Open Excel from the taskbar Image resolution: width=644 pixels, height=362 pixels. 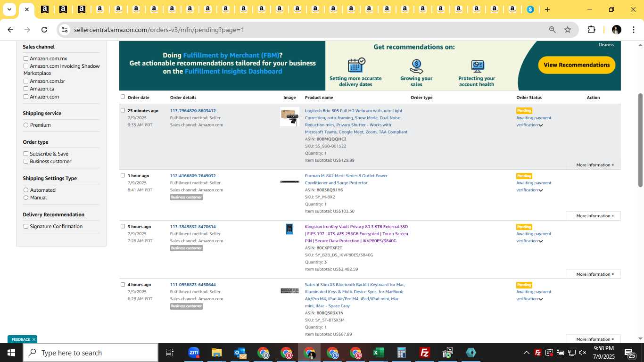coord(378,353)
